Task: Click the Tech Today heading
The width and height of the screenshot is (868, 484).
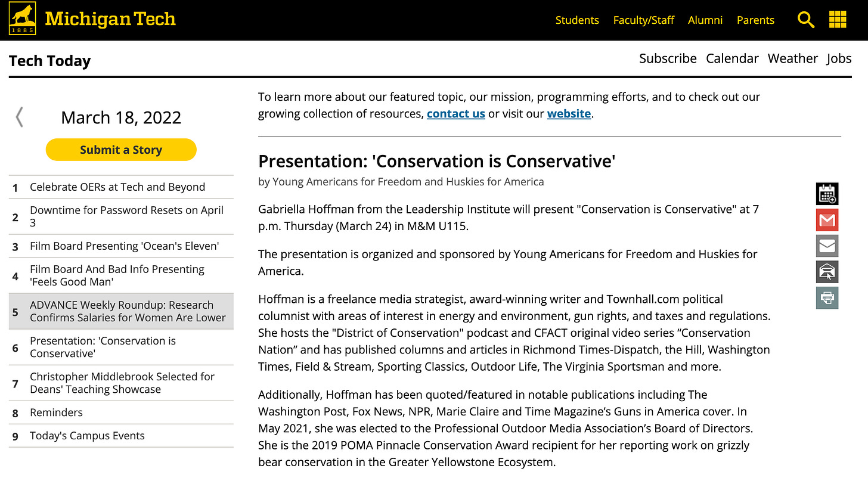Action: (x=50, y=61)
